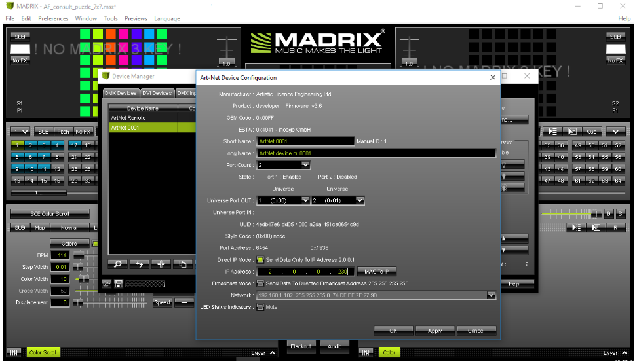Screen dimensions: 637x364
Task: Click the Colors button in effect panel
Action: pyautogui.click(x=69, y=244)
